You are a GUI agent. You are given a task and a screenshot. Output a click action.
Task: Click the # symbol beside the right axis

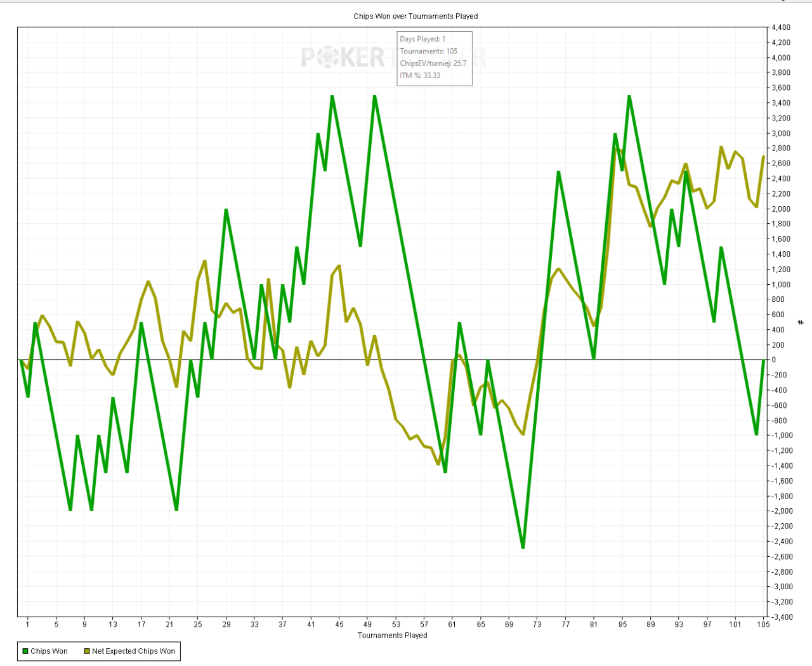[x=801, y=323]
